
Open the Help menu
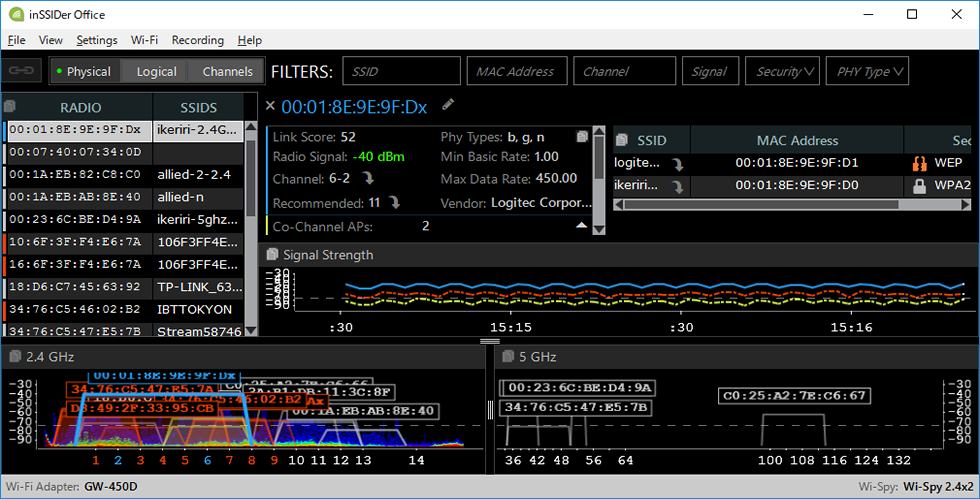click(x=249, y=40)
